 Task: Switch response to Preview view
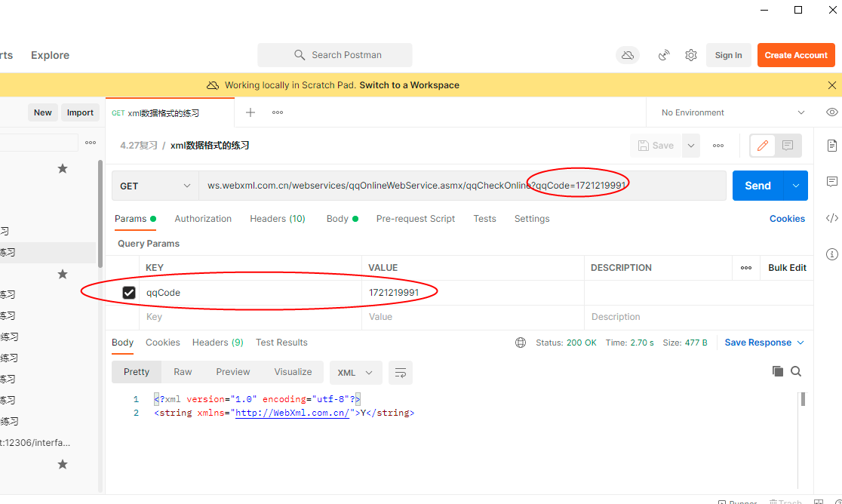[x=233, y=372]
